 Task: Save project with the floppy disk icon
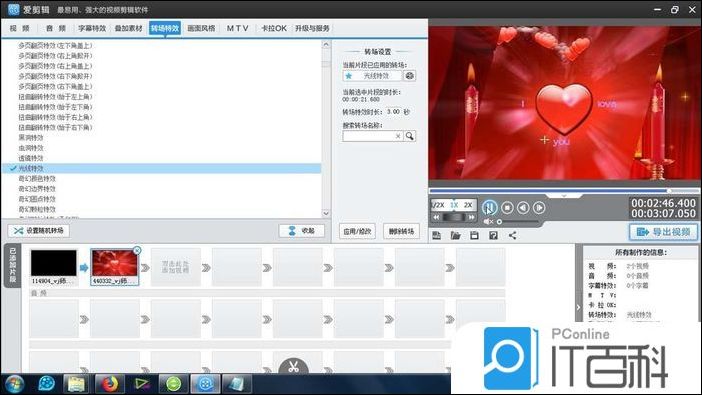click(x=474, y=235)
